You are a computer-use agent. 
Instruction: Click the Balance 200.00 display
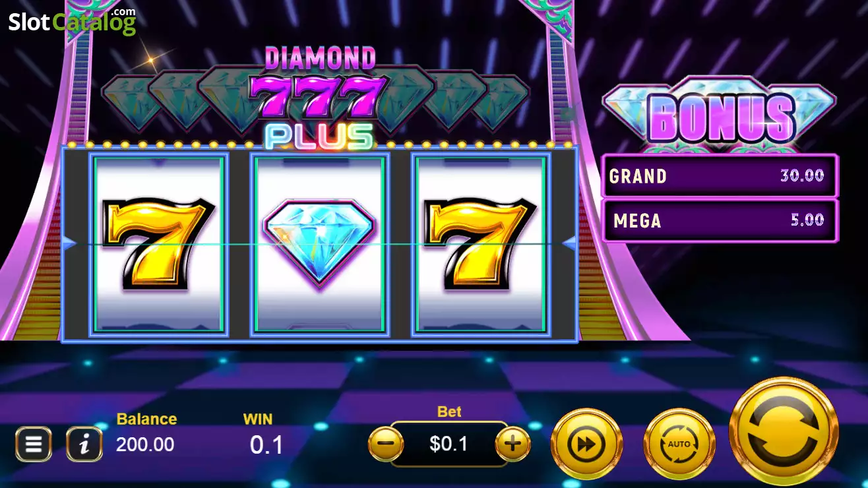[146, 433]
